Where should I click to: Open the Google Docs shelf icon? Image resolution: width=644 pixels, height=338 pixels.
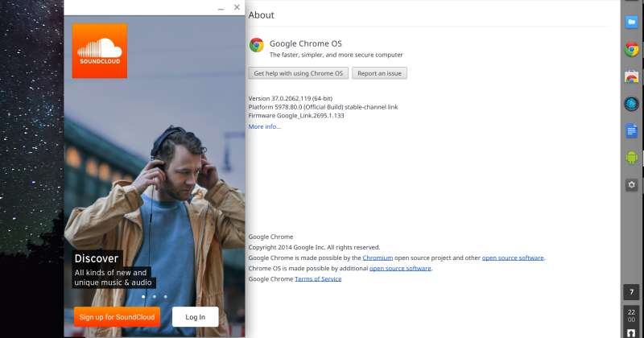[x=632, y=130]
